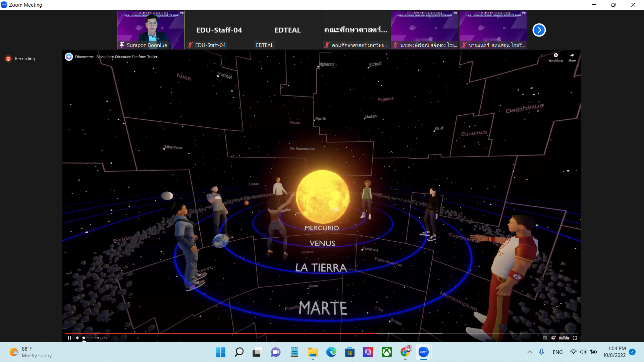Open ENG language input switcher
Viewport: 644px width, 362px height.
(558, 352)
